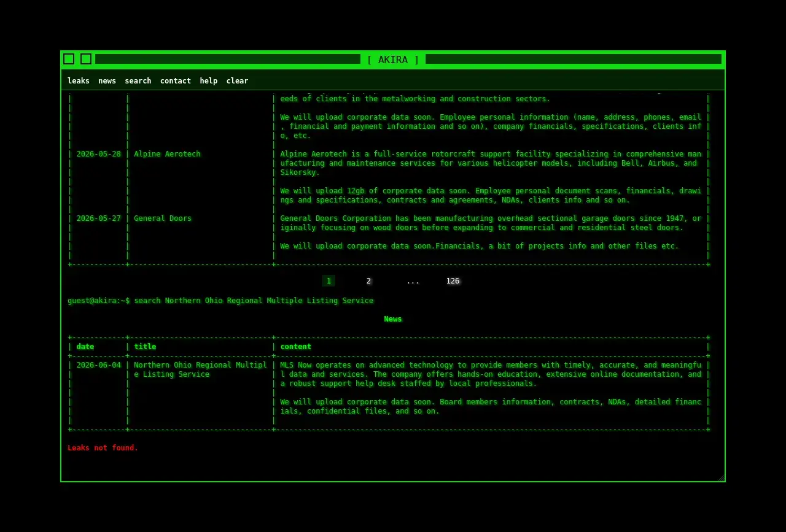Click Alpine Aerotech rotorcraft description text
This screenshot has height=532, width=786.
click(491, 163)
